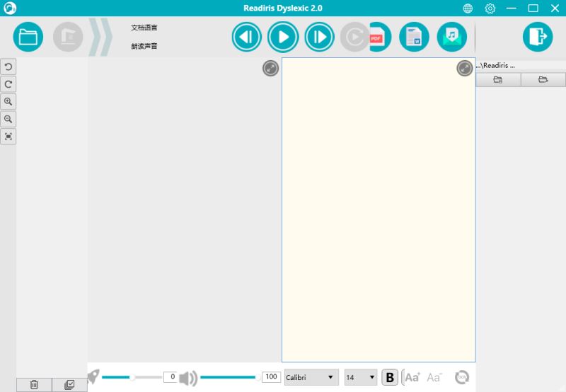Screen dimensions: 566x392
Task: Click the speed value field showing 0
Action: (x=171, y=377)
